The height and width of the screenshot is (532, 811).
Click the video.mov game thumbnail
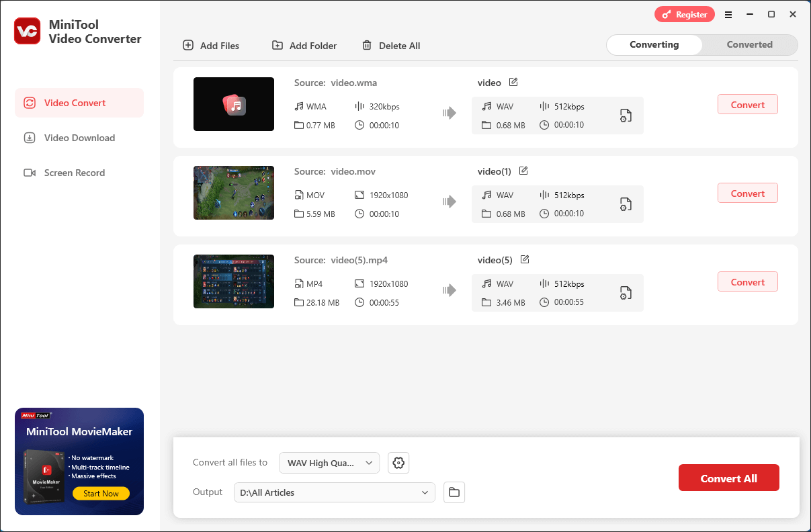234,193
